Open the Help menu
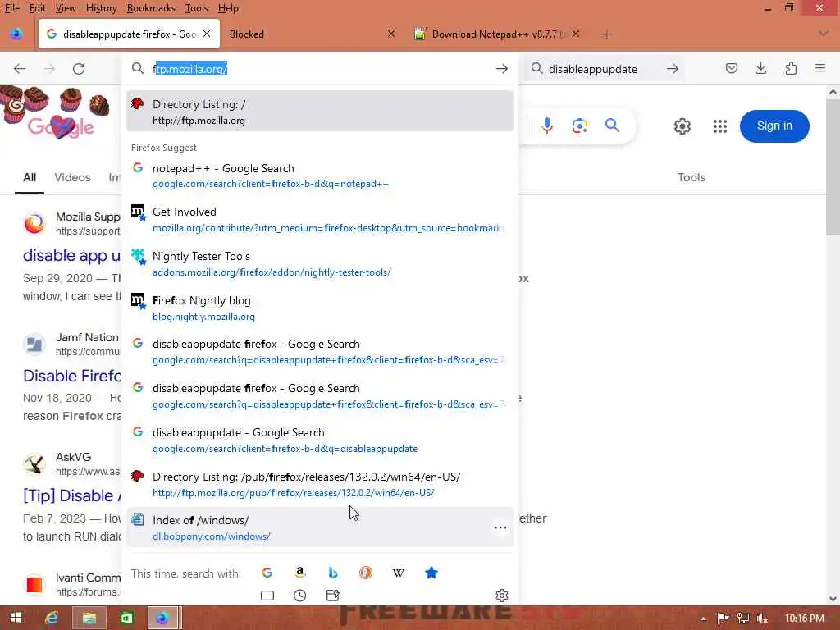This screenshot has width=840, height=630. [x=228, y=8]
